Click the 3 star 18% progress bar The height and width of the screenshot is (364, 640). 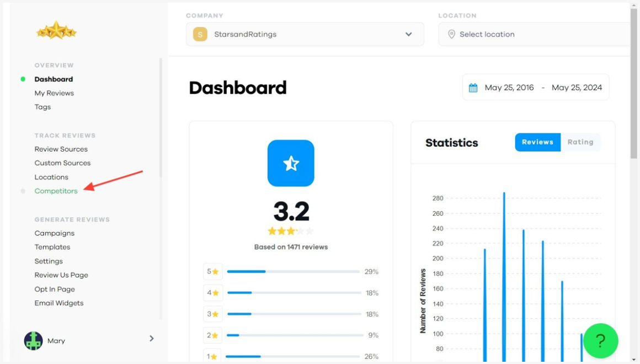tap(294, 314)
